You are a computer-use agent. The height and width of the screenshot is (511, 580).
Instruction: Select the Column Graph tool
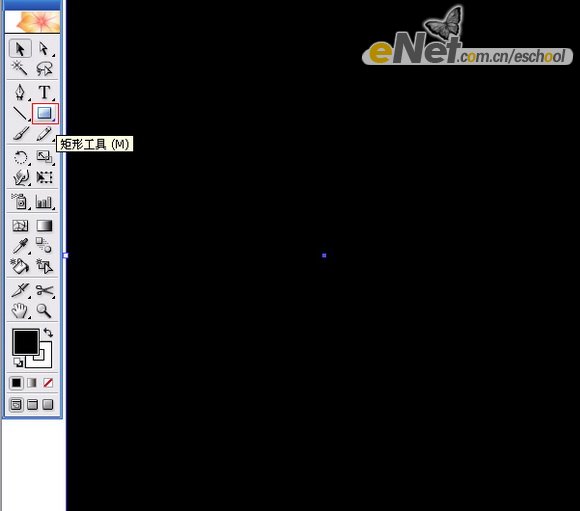coord(44,202)
